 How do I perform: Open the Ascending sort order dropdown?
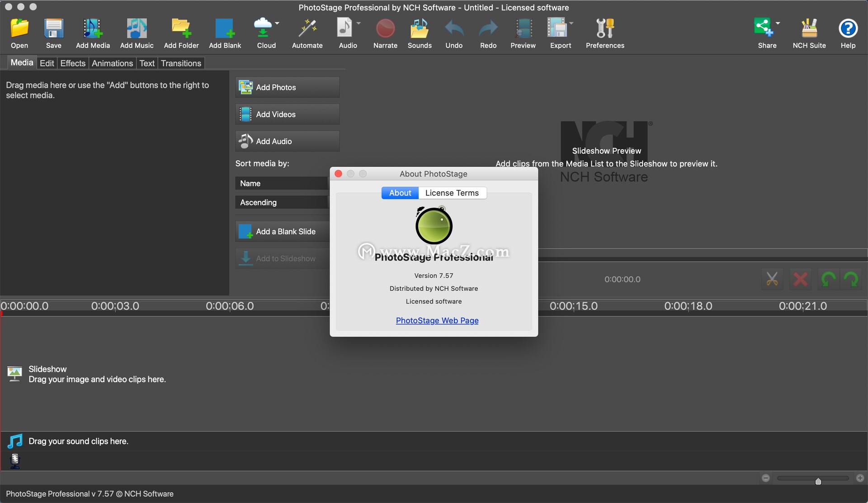click(281, 202)
